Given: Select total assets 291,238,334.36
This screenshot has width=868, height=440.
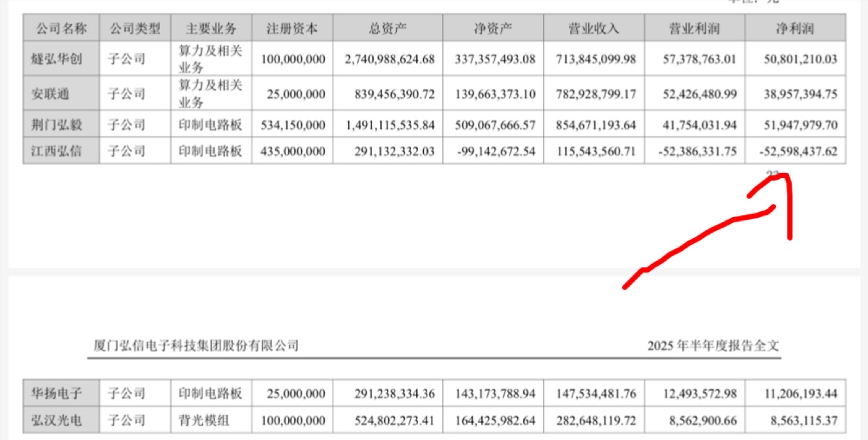Looking at the screenshot, I should tap(393, 393).
